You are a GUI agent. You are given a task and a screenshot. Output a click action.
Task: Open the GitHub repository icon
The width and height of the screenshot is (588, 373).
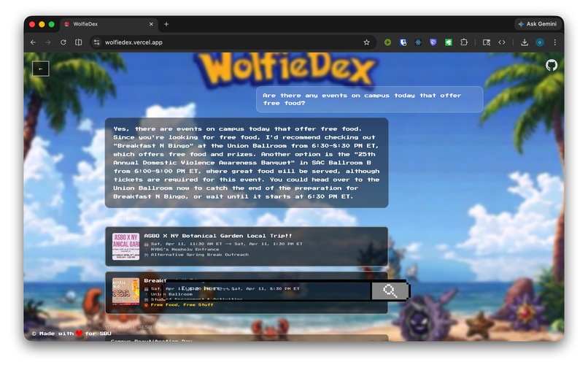(552, 65)
